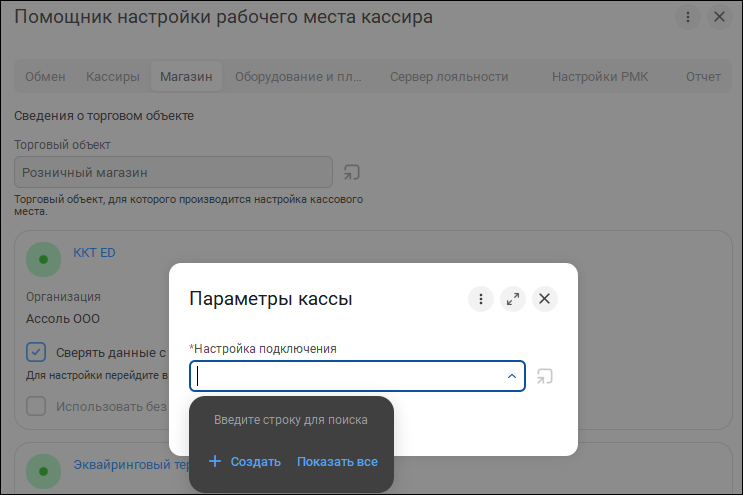The width and height of the screenshot is (743, 495).
Task: Open the Настройки РМК tab
Action: point(600,77)
